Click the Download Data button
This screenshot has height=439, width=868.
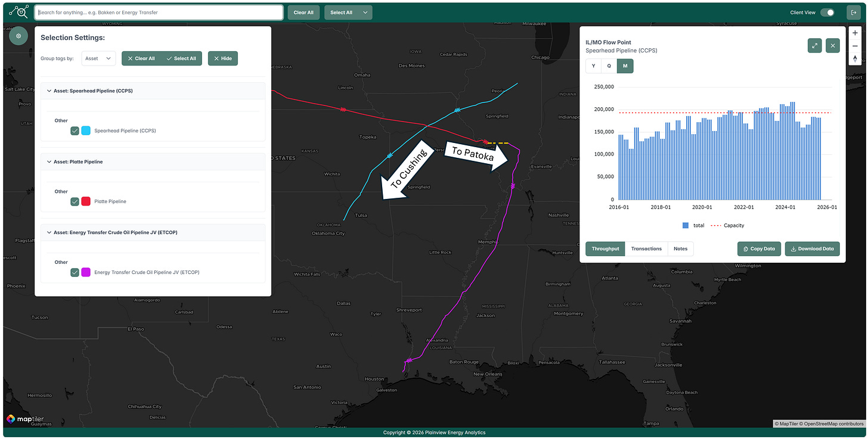click(813, 248)
